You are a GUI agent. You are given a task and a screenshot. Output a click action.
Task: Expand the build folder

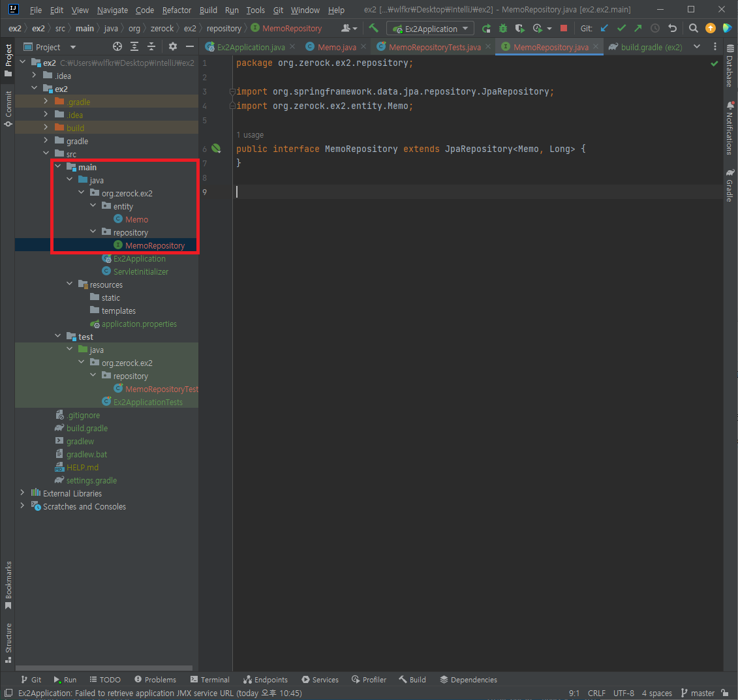46,127
